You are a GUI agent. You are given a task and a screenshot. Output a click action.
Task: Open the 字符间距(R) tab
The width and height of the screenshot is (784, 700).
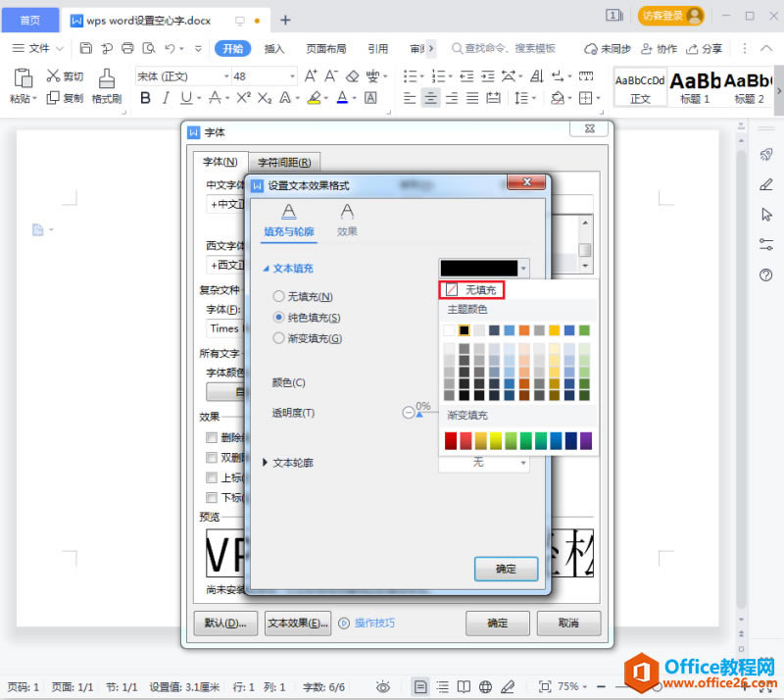(284, 163)
